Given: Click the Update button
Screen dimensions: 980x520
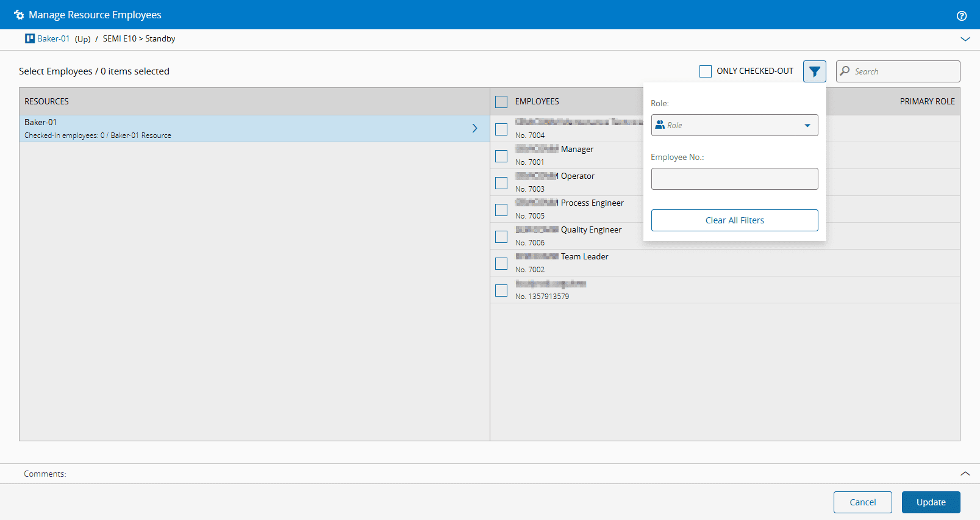Looking at the screenshot, I should pos(931,502).
